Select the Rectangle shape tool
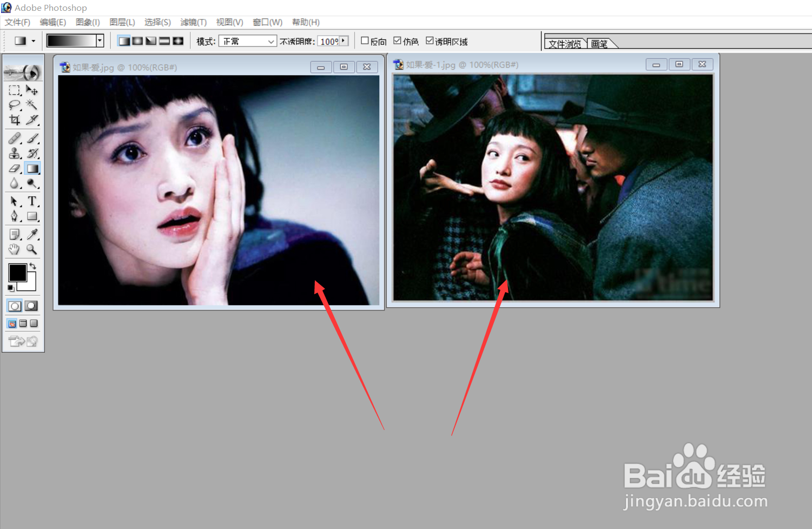812x529 pixels. [32, 216]
